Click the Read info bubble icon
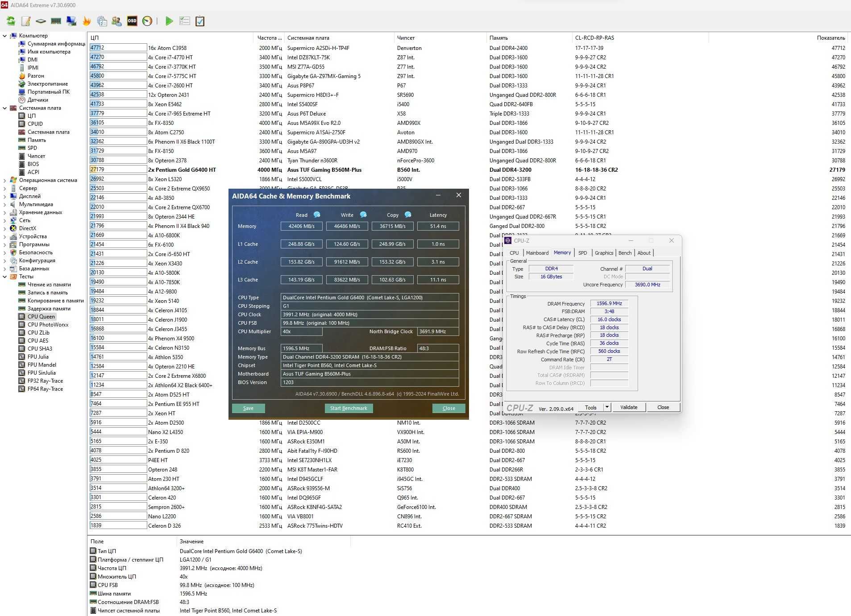851x616 pixels. tap(317, 215)
